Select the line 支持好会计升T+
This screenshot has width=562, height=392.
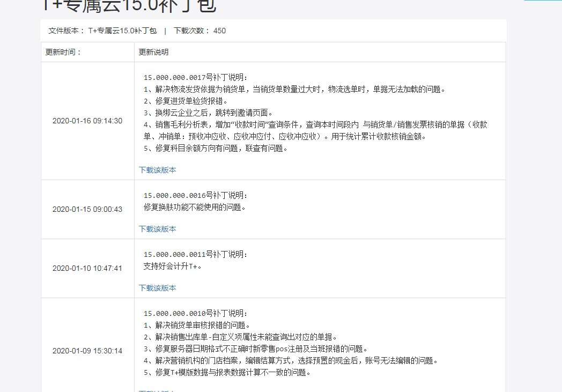pos(172,266)
